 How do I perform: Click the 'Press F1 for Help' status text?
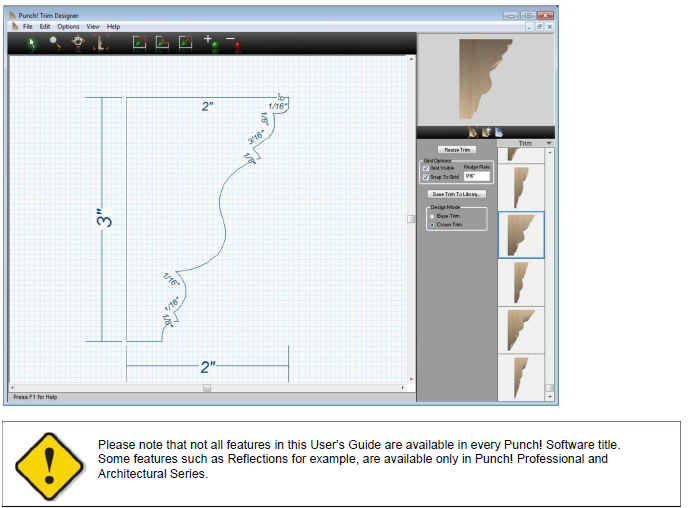35,397
